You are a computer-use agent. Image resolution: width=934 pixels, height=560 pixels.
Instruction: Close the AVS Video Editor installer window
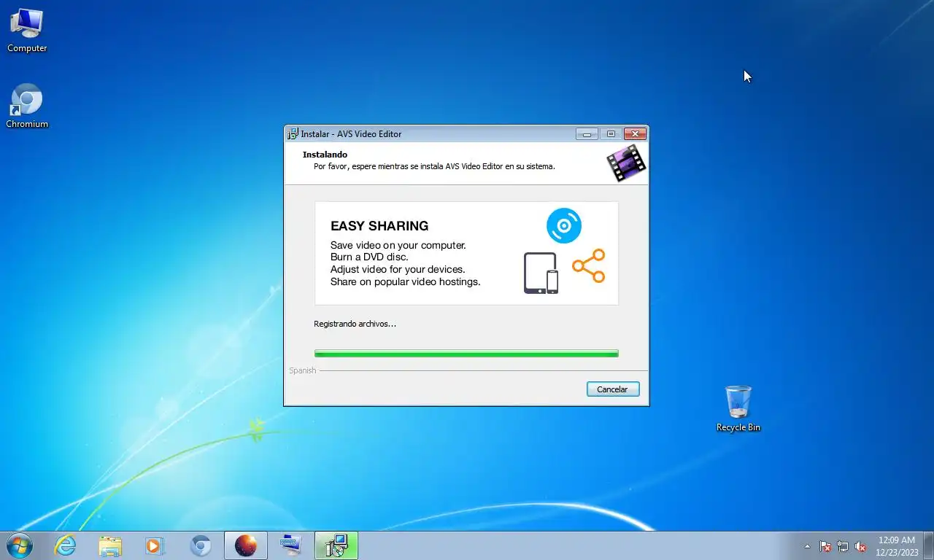(x=636, y=134)
